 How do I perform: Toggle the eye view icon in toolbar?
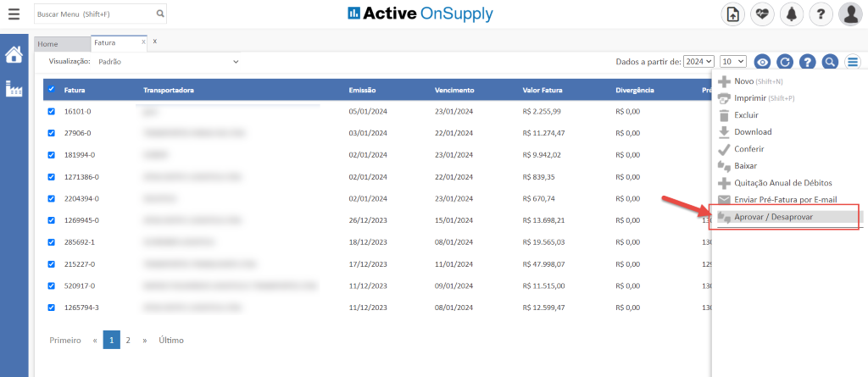coord(763,62)
